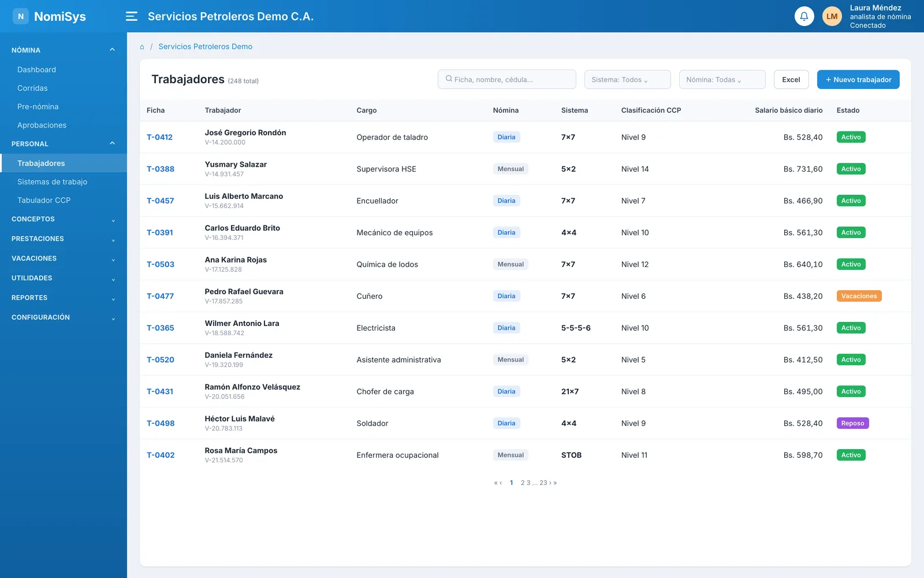Click the Nuevo trabajador button
The image size is (924, 578).
(x=858, y=80)
